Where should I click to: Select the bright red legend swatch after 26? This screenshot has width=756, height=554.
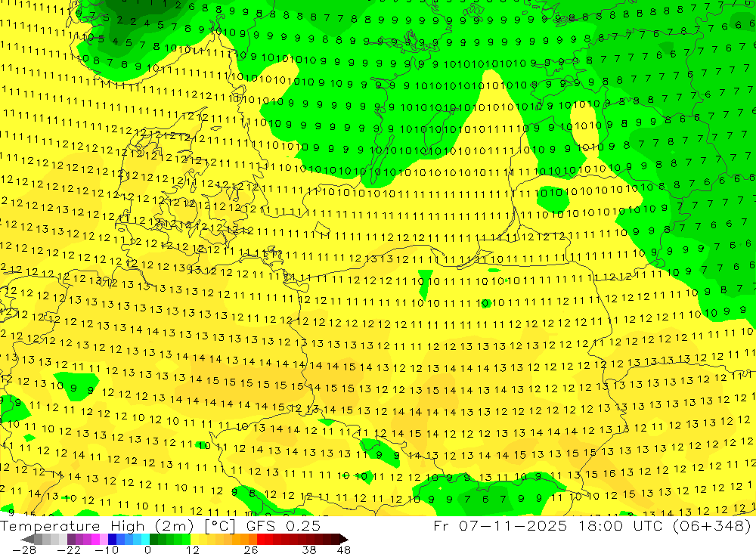[262, 539]
